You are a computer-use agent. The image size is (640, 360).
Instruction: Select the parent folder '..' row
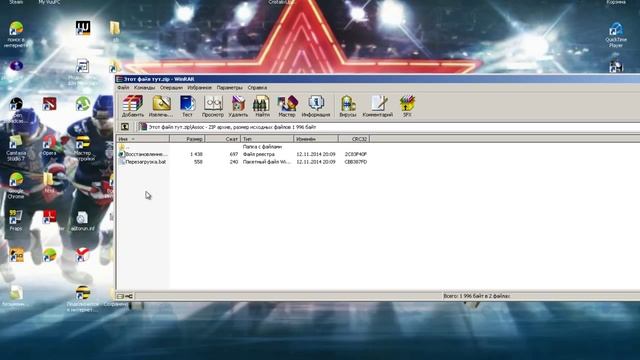[x=243, y=147]
